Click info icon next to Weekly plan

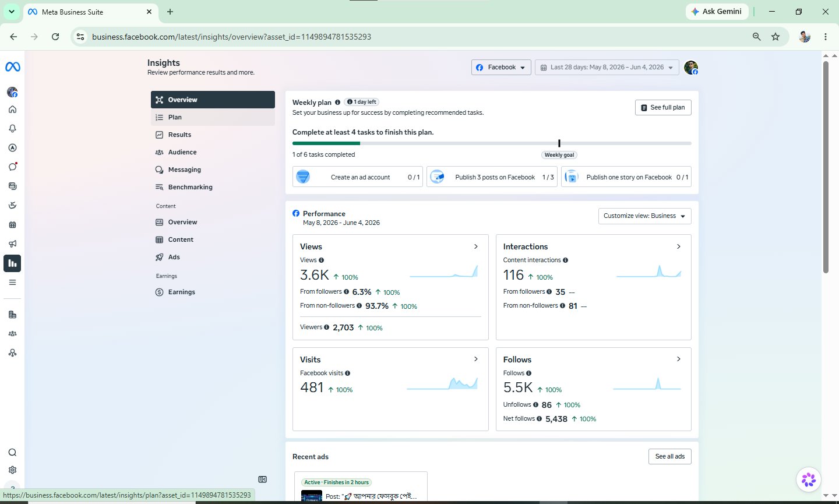337,102
